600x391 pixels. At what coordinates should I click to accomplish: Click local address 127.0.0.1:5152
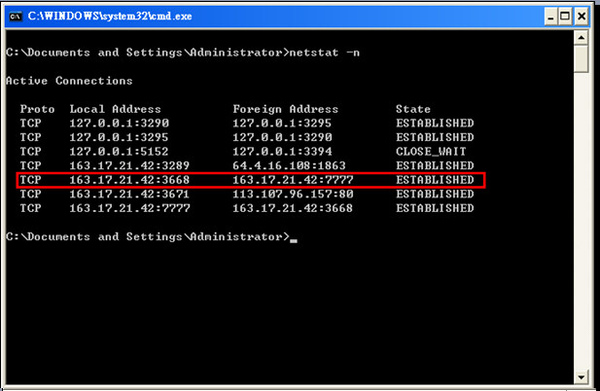pos(119,152)
